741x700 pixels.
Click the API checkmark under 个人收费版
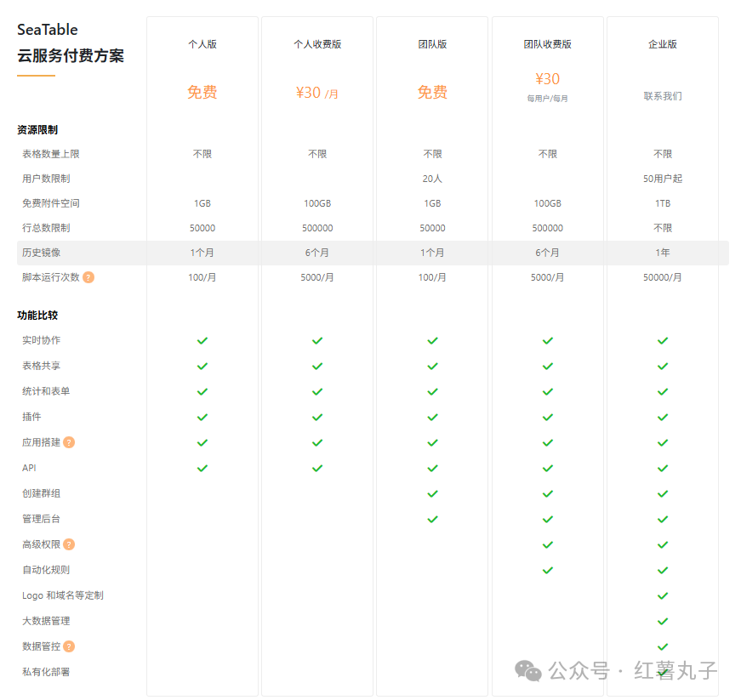click(317, 468)
